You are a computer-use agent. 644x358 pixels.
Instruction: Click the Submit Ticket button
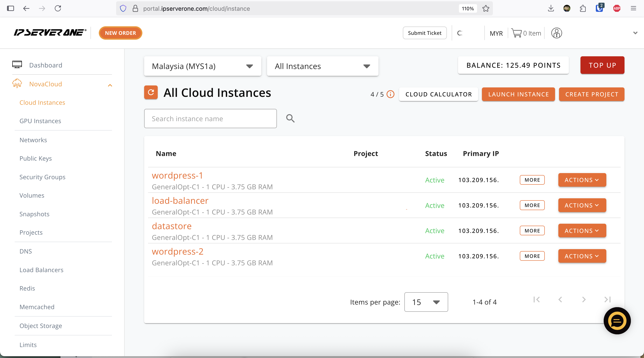point(425,33)
